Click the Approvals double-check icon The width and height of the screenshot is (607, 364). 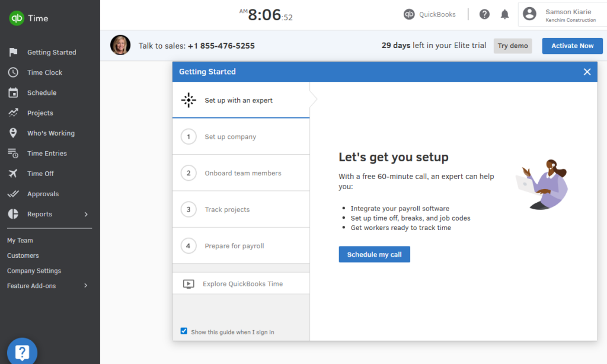click(13, 194)
